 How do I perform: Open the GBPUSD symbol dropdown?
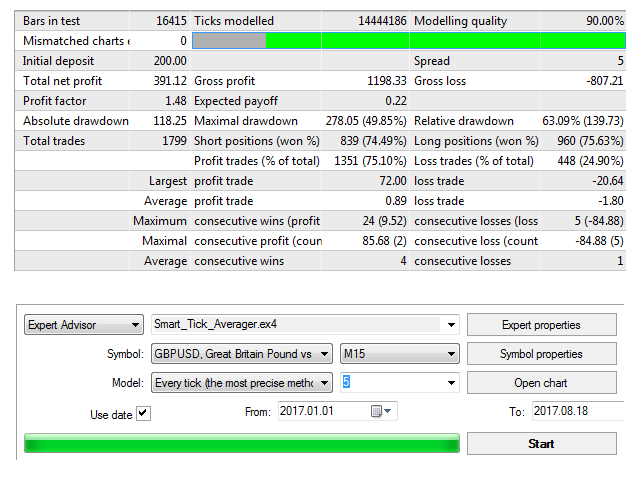click(324, 354)
